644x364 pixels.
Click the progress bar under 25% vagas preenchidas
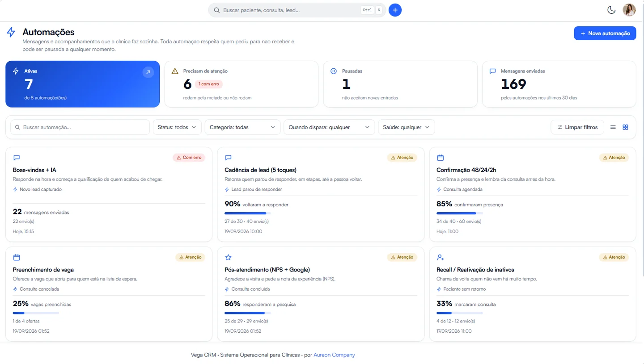point(36,313)
